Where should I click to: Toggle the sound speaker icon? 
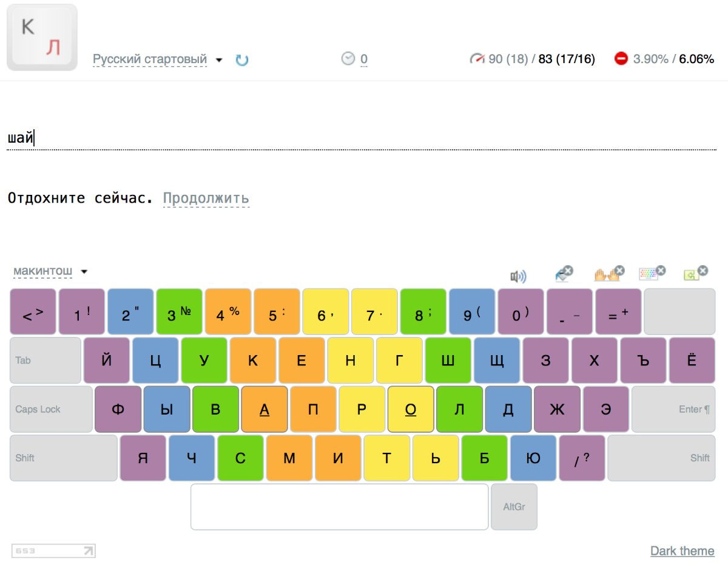(x=518, y=277)
